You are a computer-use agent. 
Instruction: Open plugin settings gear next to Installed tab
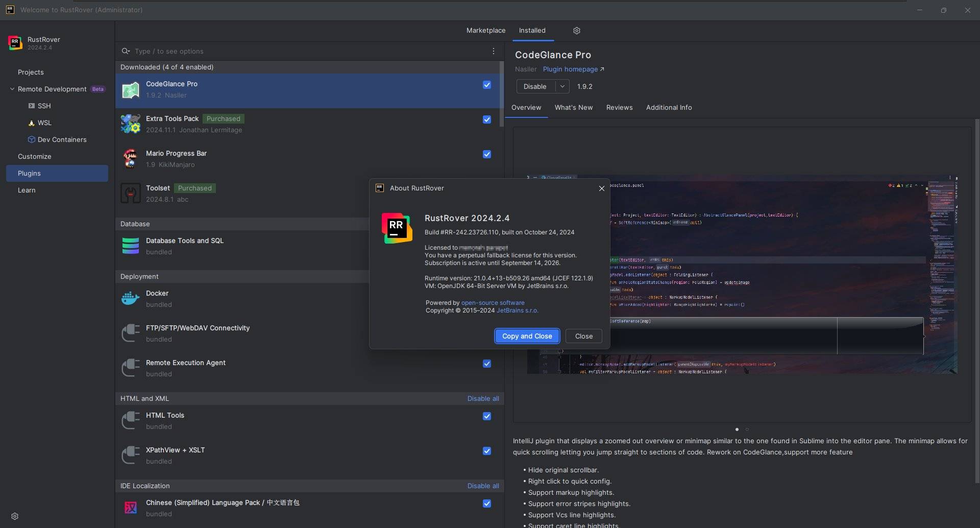576,31
